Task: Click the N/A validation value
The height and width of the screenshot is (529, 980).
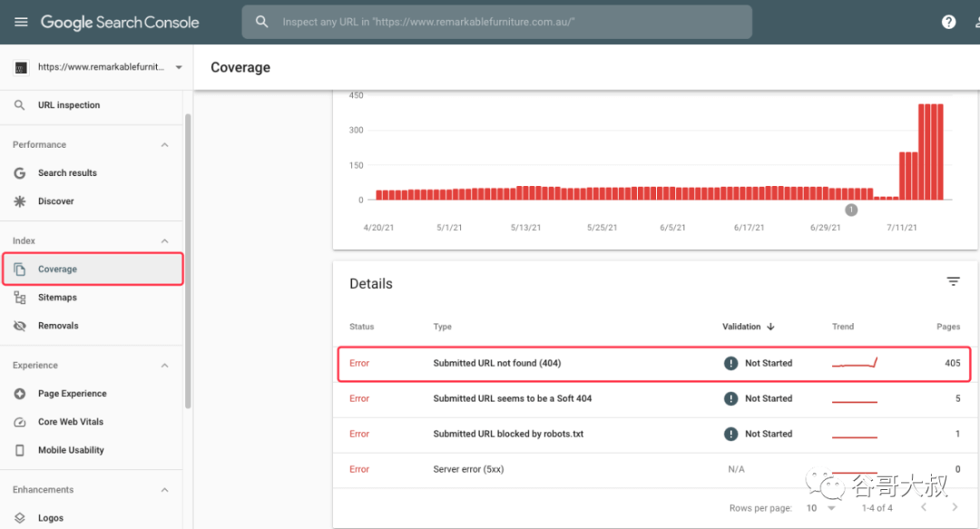Action: click(736, 470)
